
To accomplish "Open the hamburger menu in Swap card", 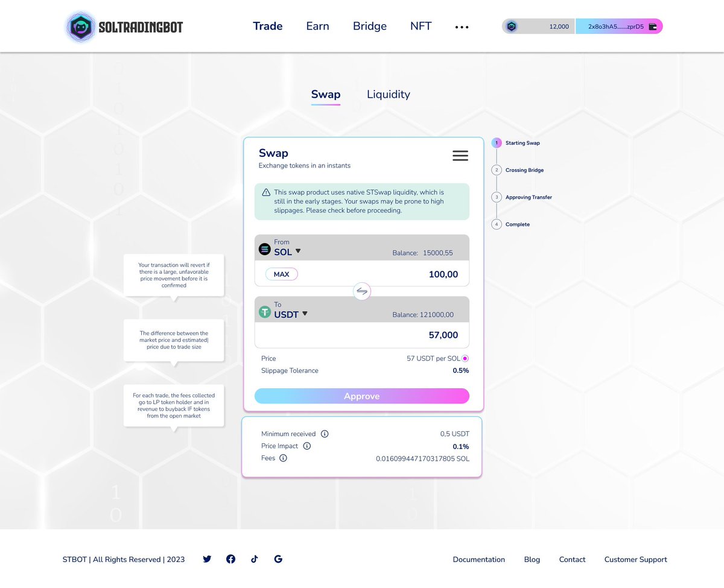I will pos(460,156).
